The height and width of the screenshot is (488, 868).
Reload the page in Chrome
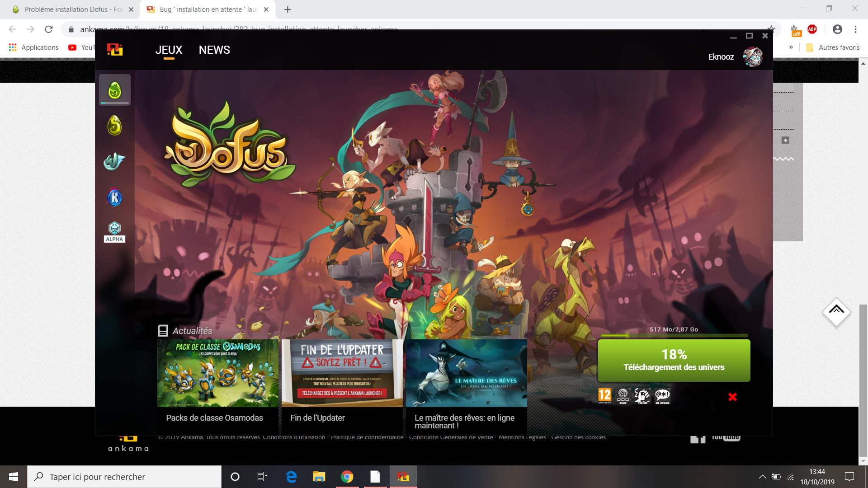coord(48,29)
